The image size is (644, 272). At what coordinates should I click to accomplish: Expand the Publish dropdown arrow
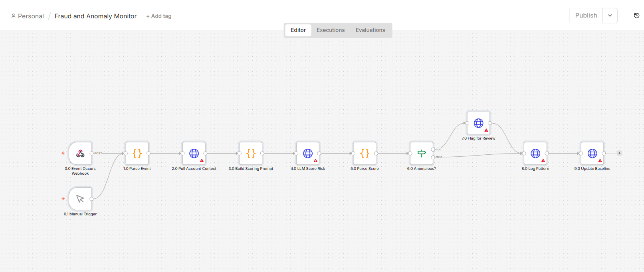click(610, 16)
